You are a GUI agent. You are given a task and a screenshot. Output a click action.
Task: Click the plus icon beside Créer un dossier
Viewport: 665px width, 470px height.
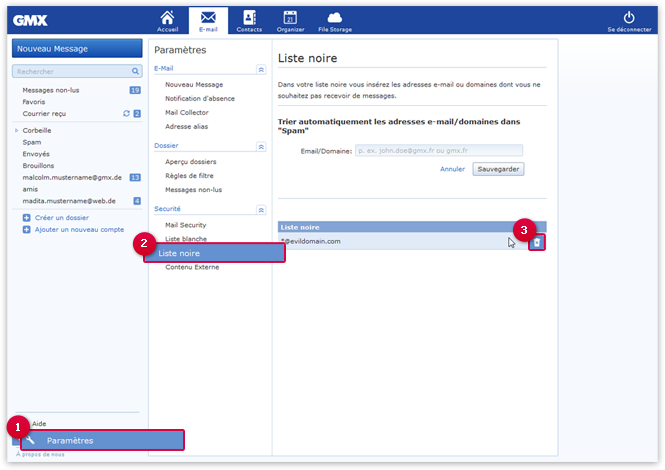pos(26,218)
